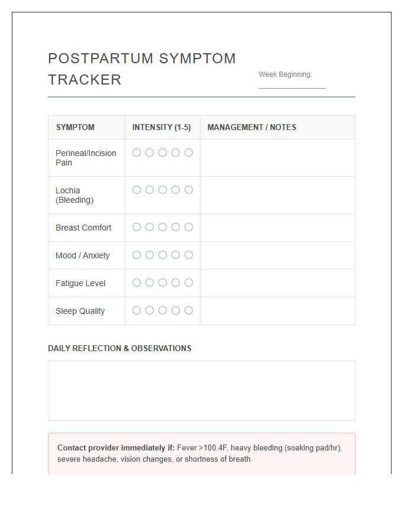Select first intensity circle for Perineal/Incision Pain

137,153
